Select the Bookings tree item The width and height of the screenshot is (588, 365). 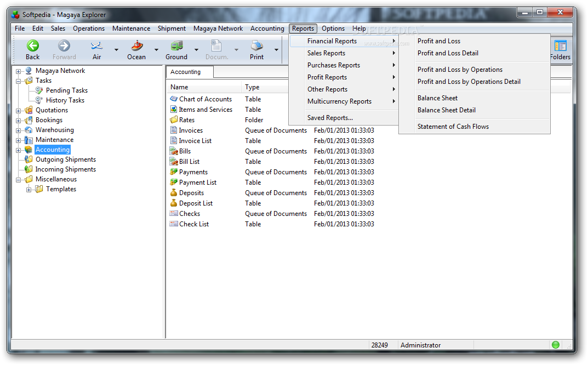click(49, 120)
